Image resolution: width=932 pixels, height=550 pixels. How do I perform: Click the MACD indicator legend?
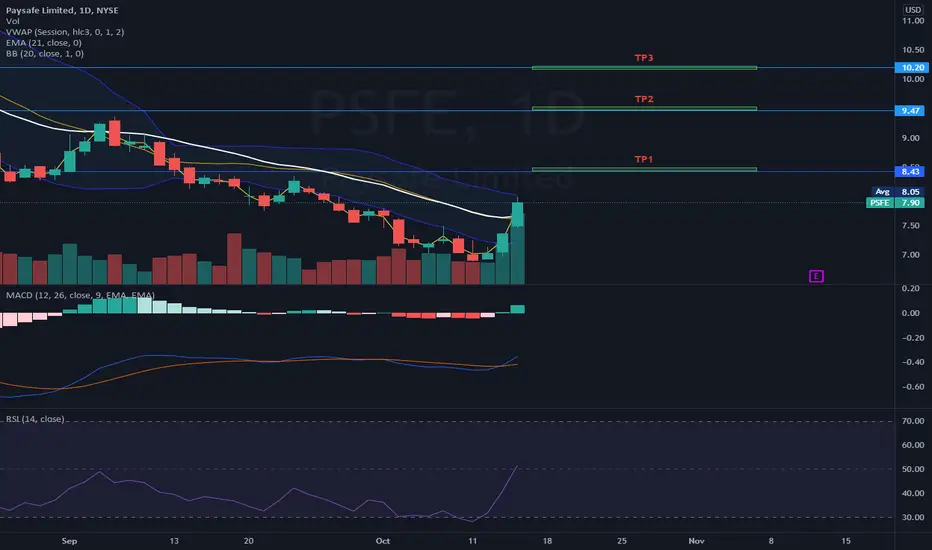tap(80, 295)
